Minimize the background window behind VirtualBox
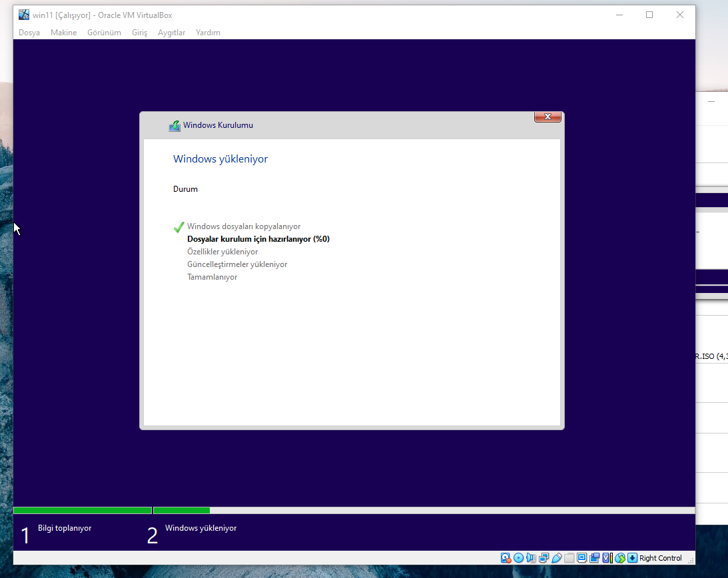 click(x=711, y=101)
